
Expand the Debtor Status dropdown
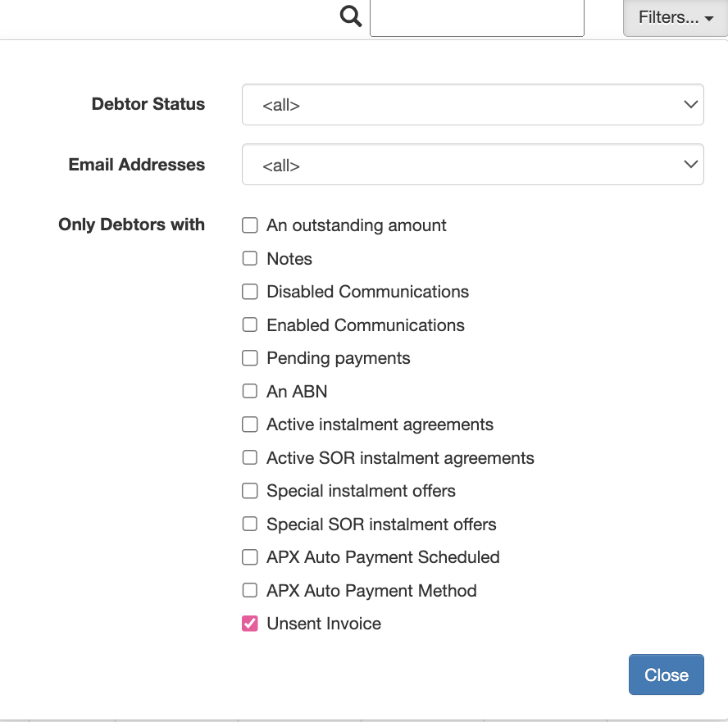point(473,104)
